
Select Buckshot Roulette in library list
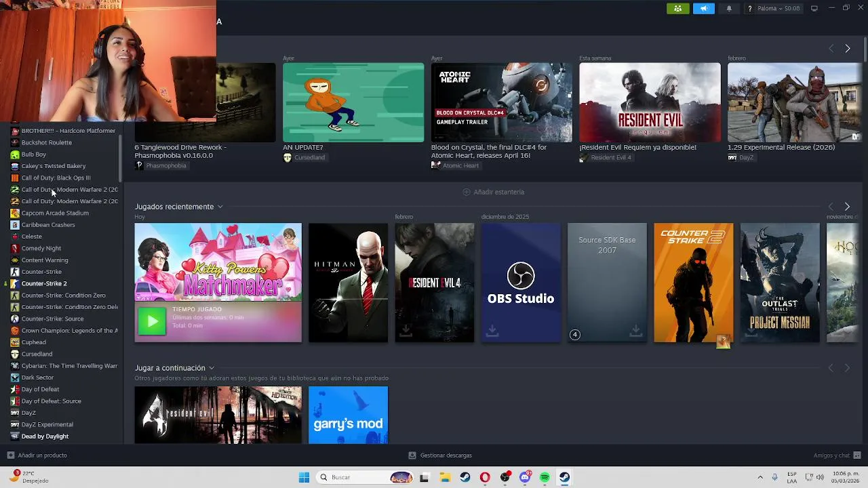click(46, 142)
